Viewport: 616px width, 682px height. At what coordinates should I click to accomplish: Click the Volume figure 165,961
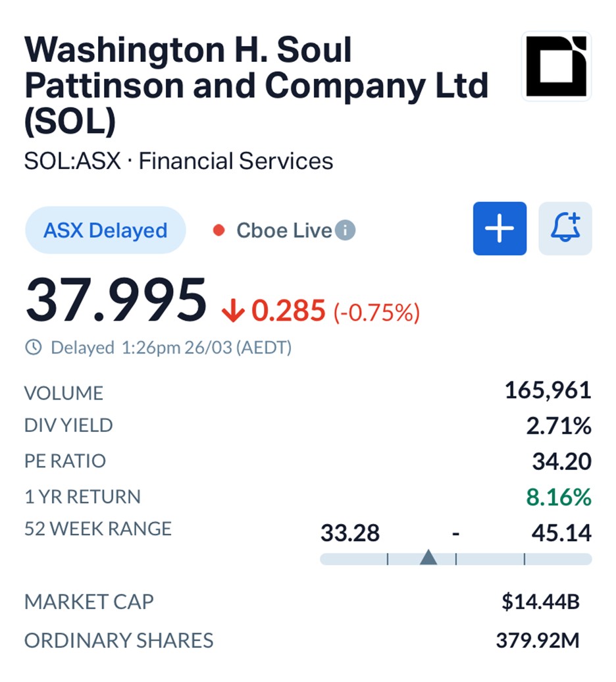point(548,391)
